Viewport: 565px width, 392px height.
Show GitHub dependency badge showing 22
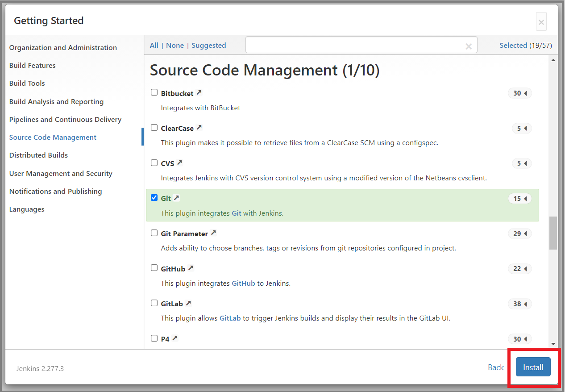click(520, 268)
